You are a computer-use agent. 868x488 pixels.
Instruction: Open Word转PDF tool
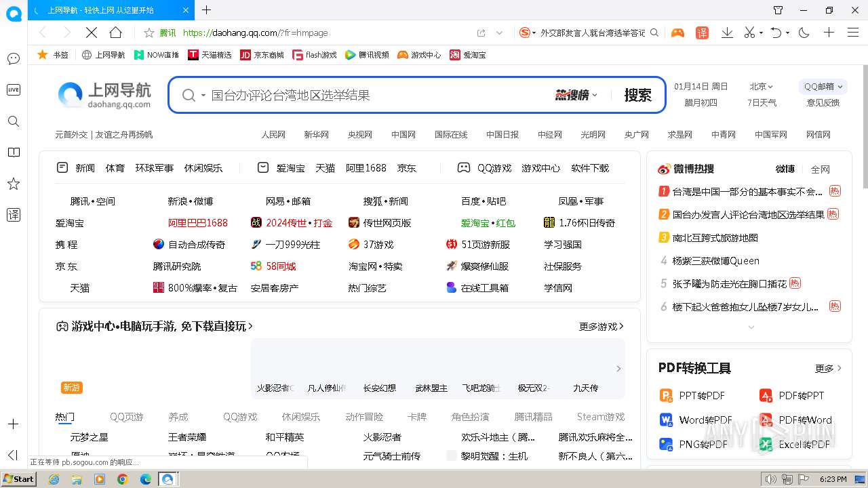coord(696,420)
